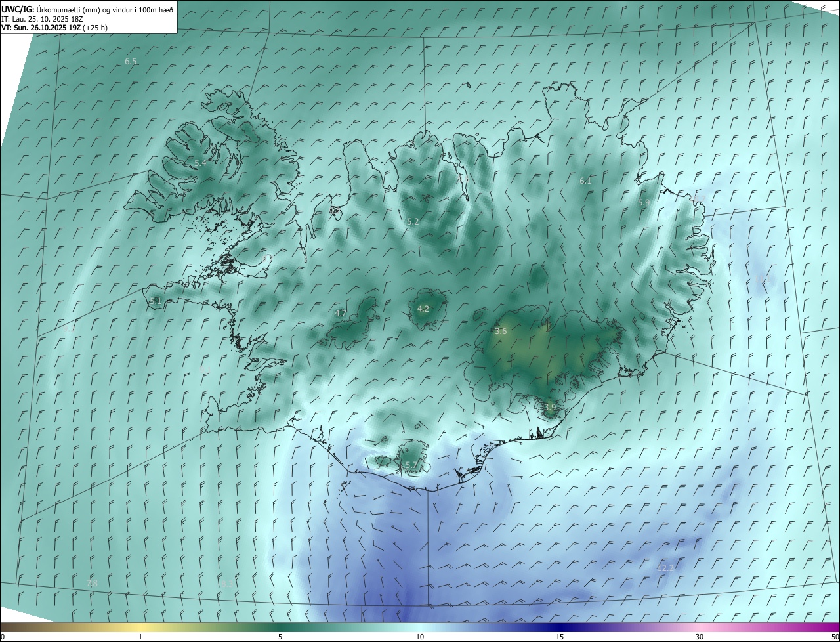Click the 3.9 value at Vatnajökull's south edge
This screenshot has width=840, height=642.
tap(550, 408)
